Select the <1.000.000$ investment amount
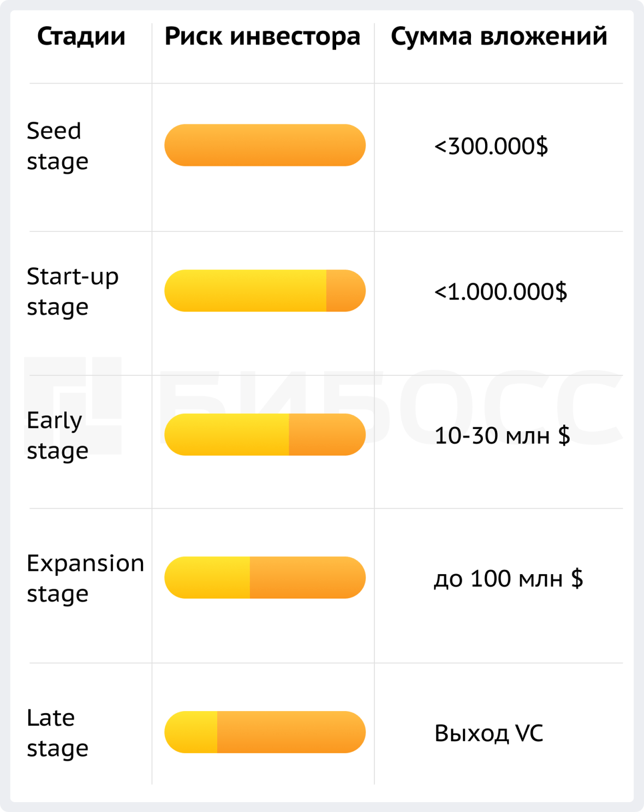This screenshot has width=644, height=812. 500,292
